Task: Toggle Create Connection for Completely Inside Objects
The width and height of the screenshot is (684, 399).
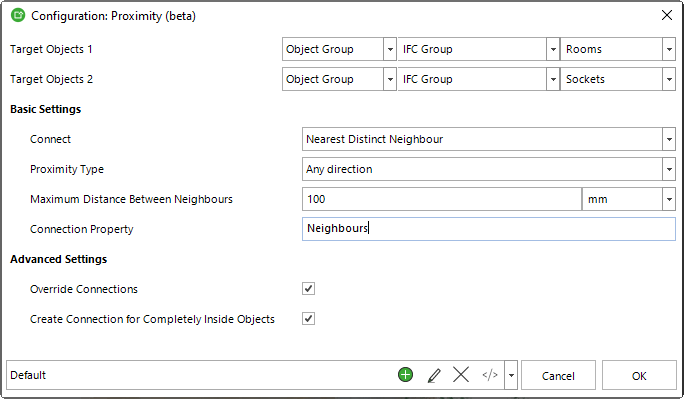Action: (x=308, y=319)
